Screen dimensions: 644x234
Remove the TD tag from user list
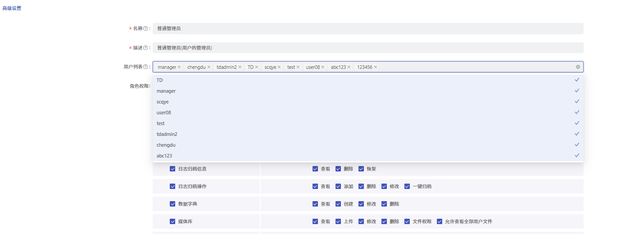pos(257,67)
